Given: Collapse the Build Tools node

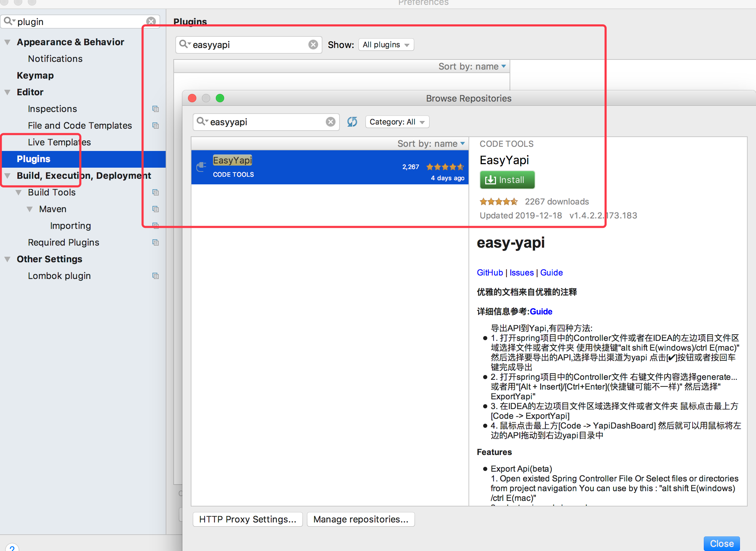Looking at the screenshot, I should click(x=18, y=192).
